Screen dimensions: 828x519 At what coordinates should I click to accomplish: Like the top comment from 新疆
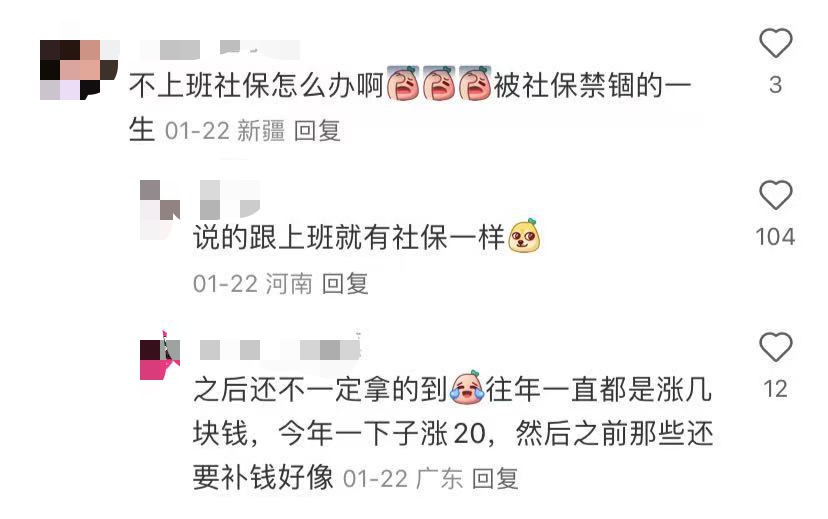(x=775, y=43)
